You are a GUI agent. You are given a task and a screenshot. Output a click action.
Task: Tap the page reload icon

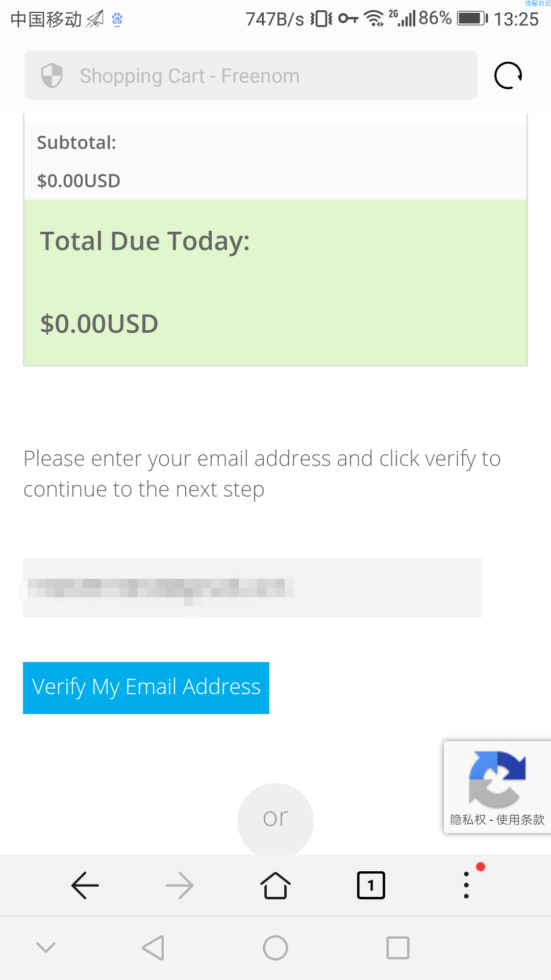508,76
